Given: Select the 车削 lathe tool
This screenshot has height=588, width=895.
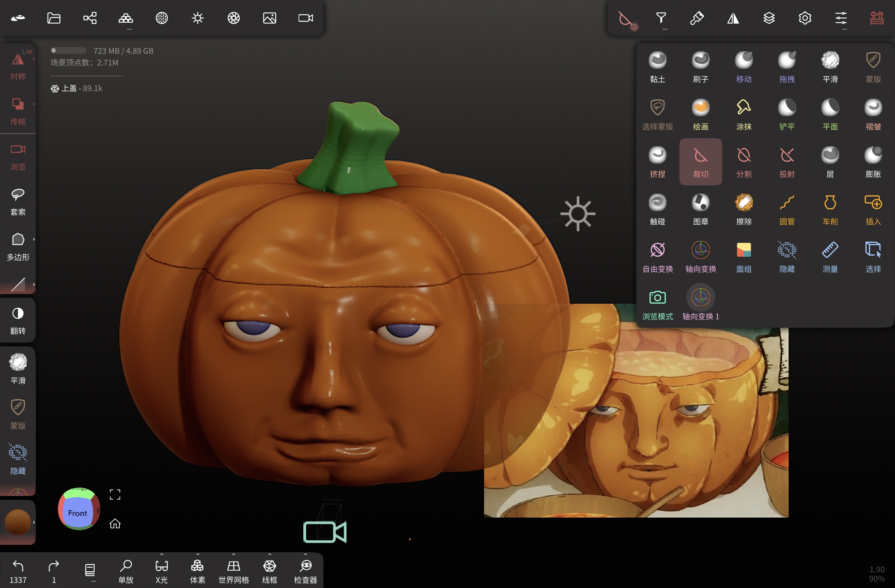Looking at the screenshot, I should (x=829, y=209).
